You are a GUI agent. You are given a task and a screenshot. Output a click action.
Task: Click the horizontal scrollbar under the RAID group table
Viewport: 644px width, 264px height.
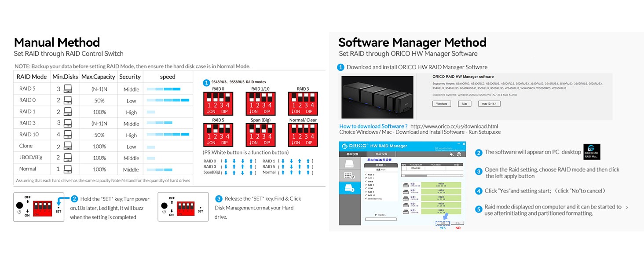(432, 176)
